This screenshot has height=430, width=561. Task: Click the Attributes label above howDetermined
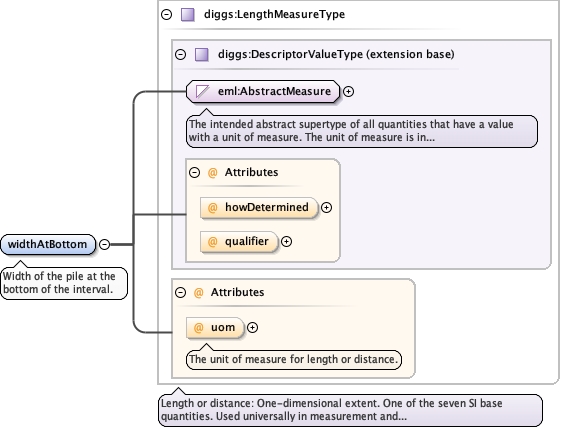coord(252,172)
